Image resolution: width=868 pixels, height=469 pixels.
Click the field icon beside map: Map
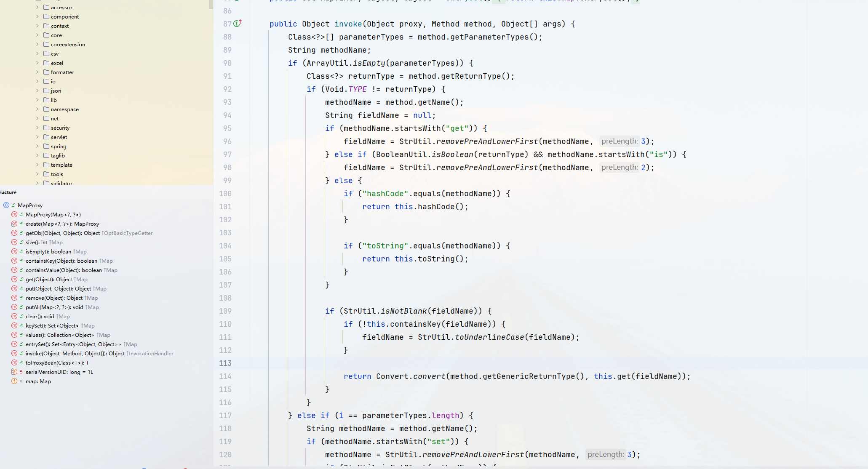(x=14, y=381)
